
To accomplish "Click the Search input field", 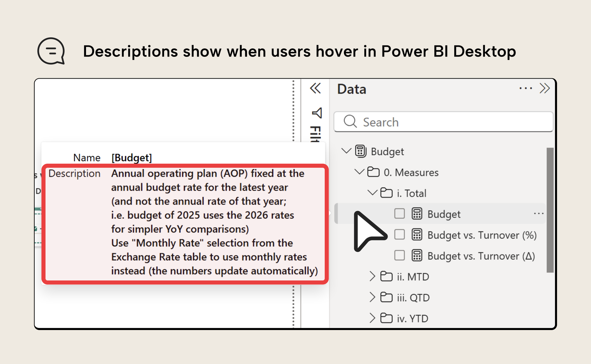I will tap(443, 121).
